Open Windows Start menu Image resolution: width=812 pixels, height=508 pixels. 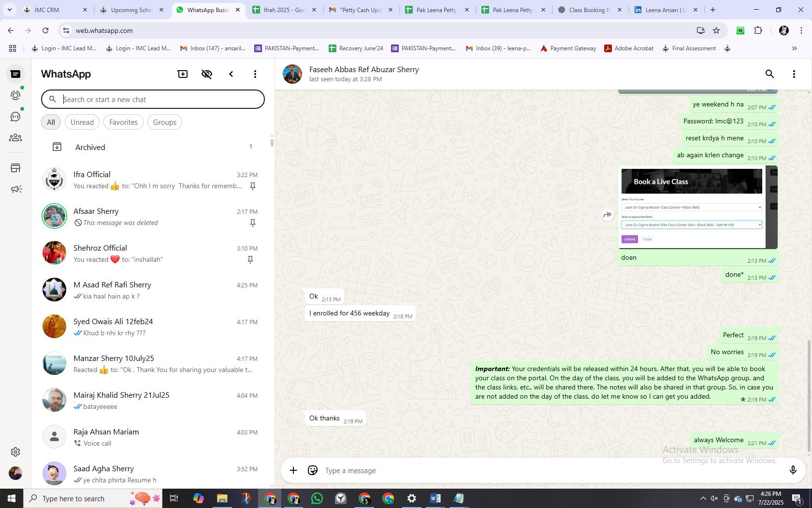click(x=12, y=498)
